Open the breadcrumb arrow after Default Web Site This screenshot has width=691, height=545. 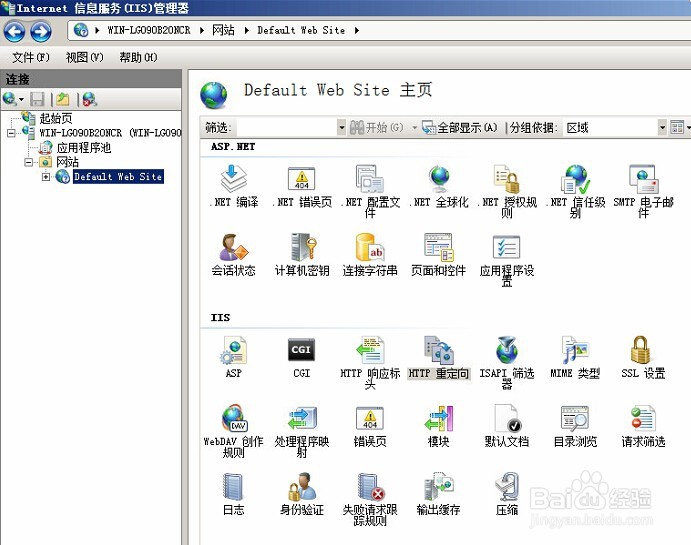coord(357,30)
